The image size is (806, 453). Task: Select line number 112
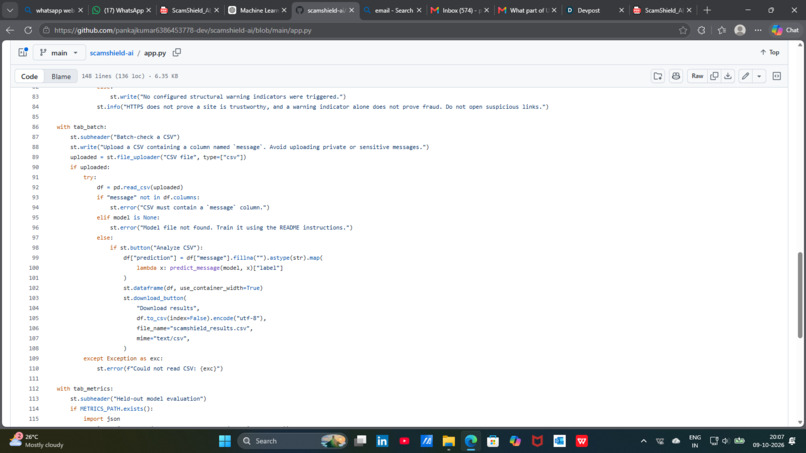pyautogui.click(x=34, y=389)
